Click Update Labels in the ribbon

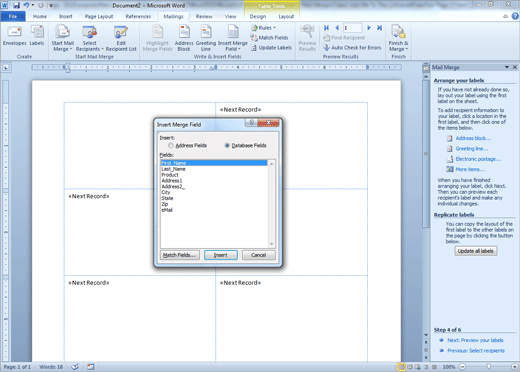tap(272, 48)
